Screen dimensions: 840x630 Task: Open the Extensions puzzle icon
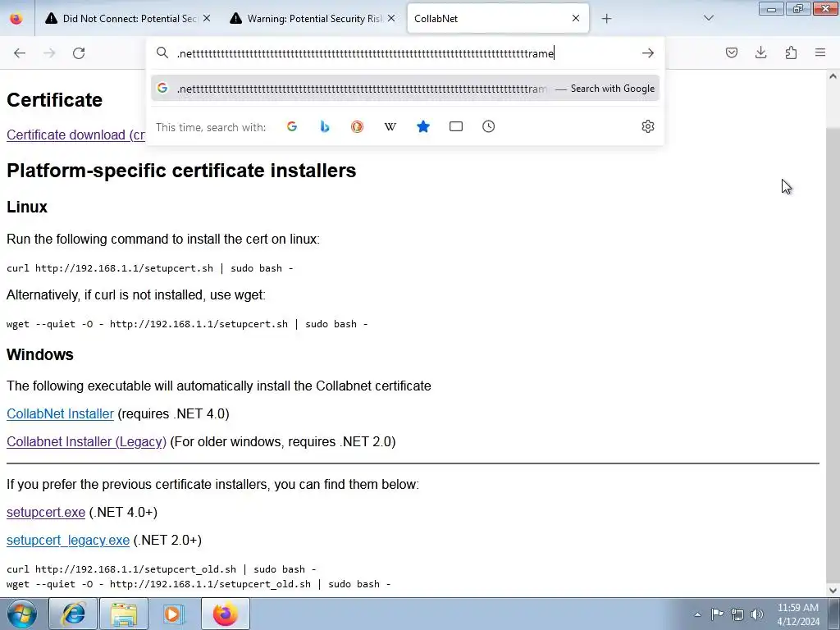tap(791, 52)
